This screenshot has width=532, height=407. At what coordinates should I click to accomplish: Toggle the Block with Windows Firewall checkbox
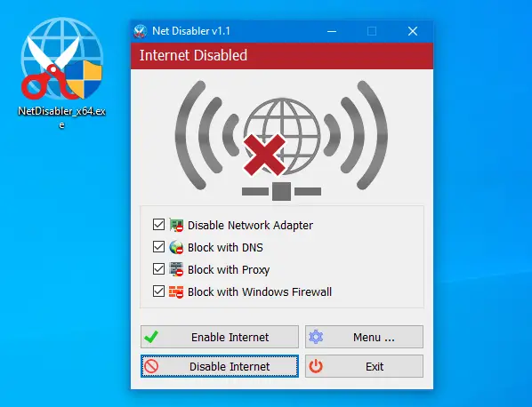click(158, 291)
